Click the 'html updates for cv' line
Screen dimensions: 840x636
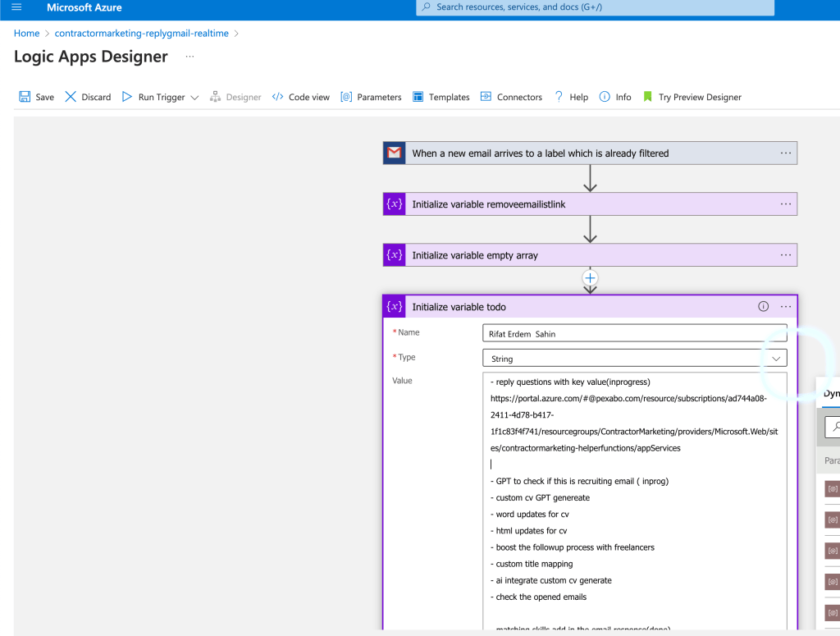point(529,531)
